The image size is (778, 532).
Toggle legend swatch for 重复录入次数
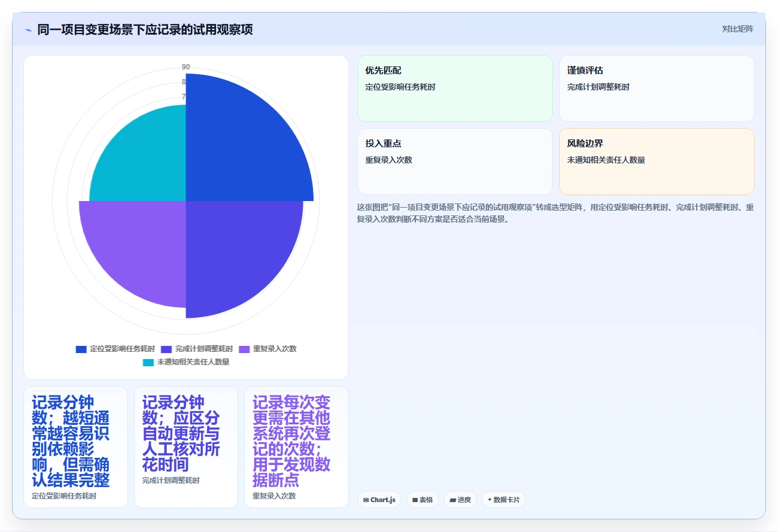244,349
